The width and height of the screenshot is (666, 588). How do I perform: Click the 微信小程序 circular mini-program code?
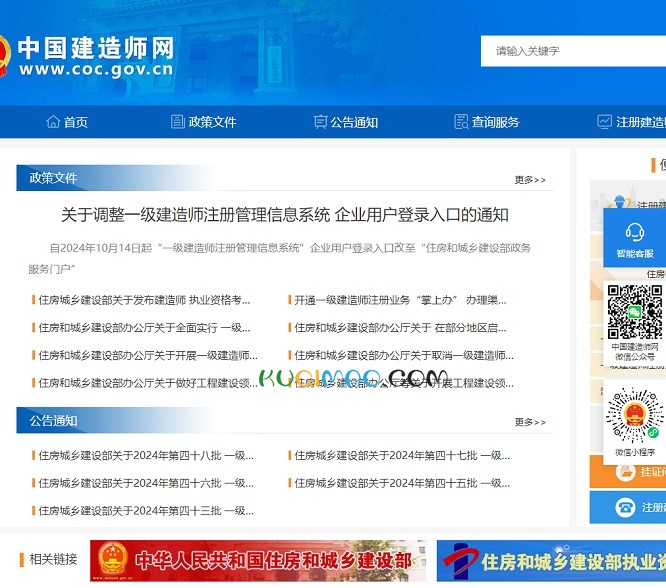coord(635,415)
